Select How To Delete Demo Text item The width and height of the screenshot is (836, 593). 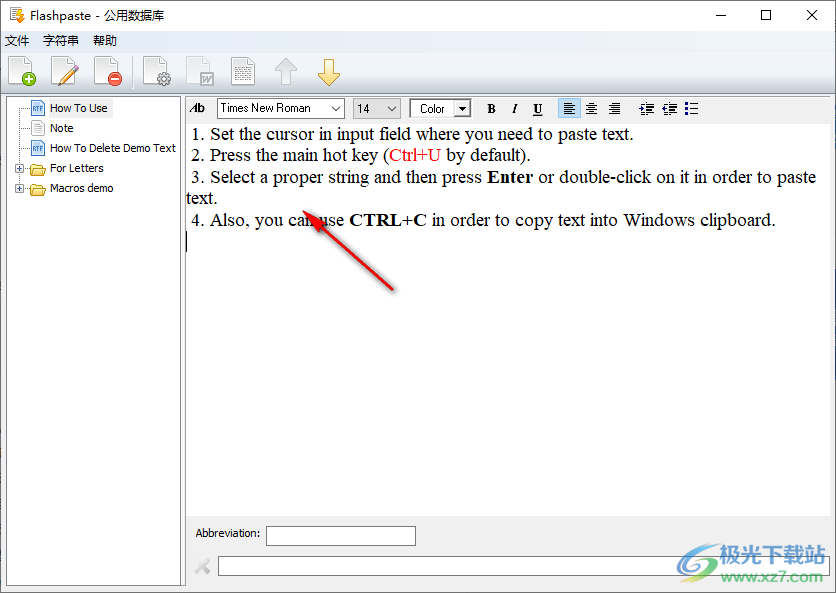[113, 148]
